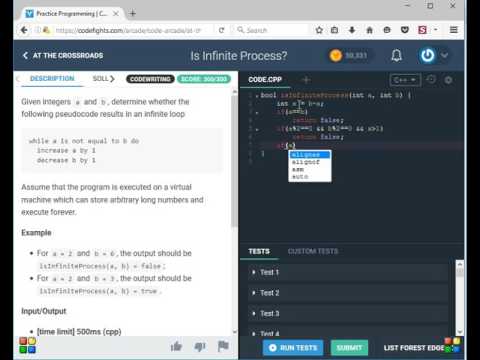Click the Run Tests button
The width and height of the screenshot is (480, 360).
pyautogui.click(x=293, y=348)
